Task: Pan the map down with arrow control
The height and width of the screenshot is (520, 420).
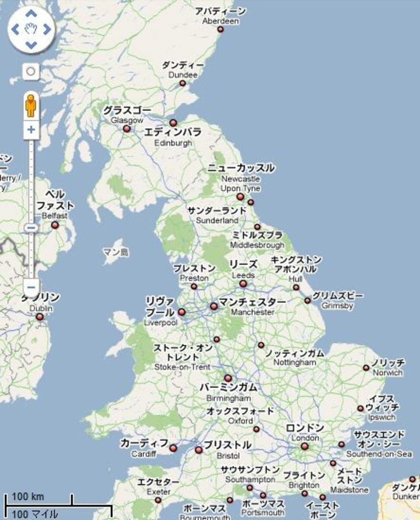Action: [31, 45]
